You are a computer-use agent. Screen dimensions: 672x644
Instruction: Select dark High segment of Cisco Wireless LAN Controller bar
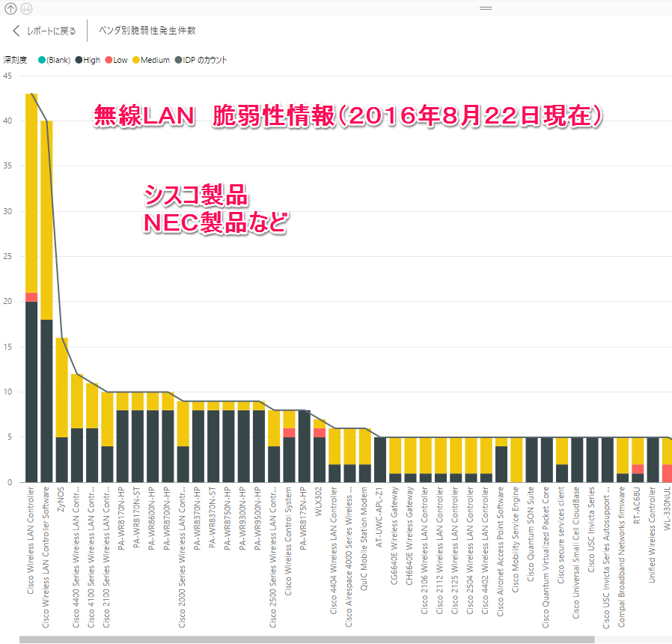tap(31, 392)
